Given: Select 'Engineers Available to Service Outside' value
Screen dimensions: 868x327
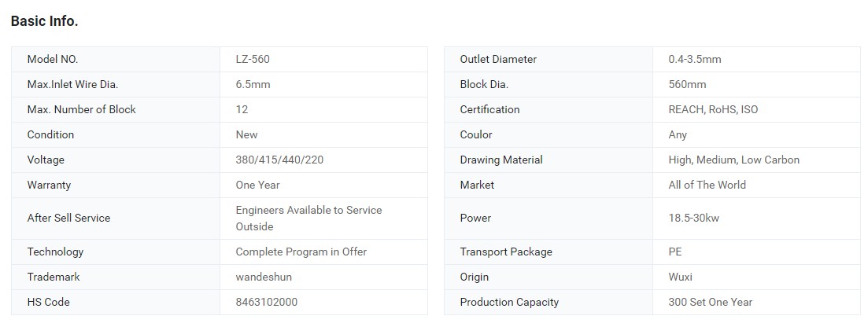Looking at the screenshot, I should pos(309,219).
